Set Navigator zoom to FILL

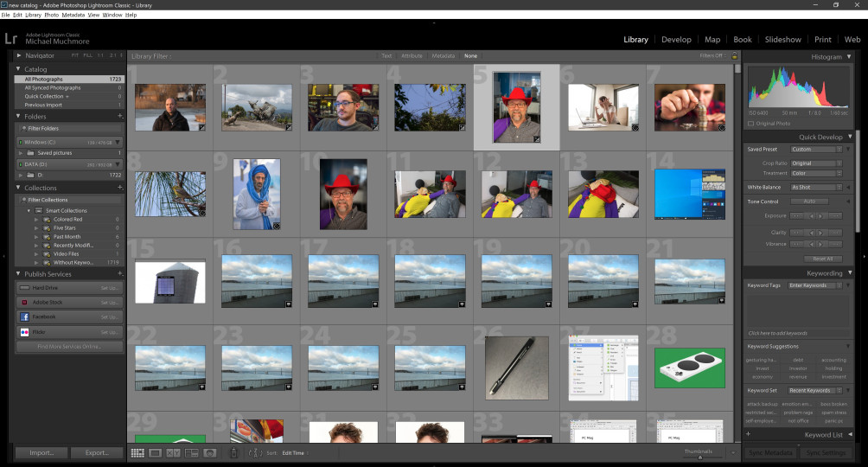pyautogui.click(x=87, y=55)
